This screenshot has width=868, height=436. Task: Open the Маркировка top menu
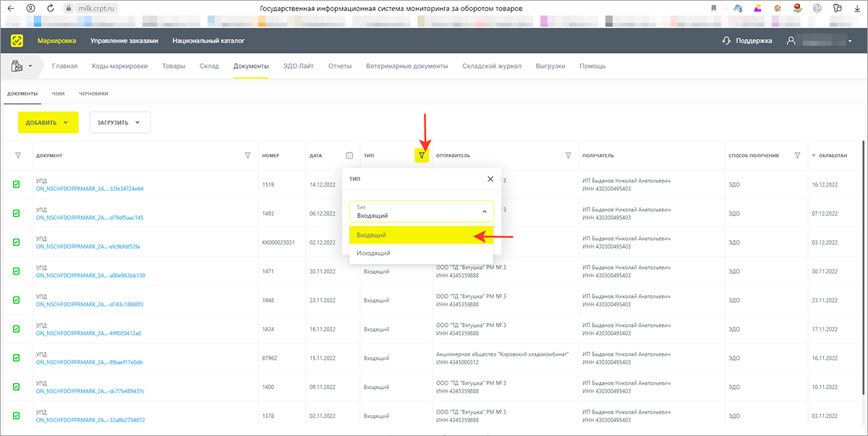[x=57, y=41]
